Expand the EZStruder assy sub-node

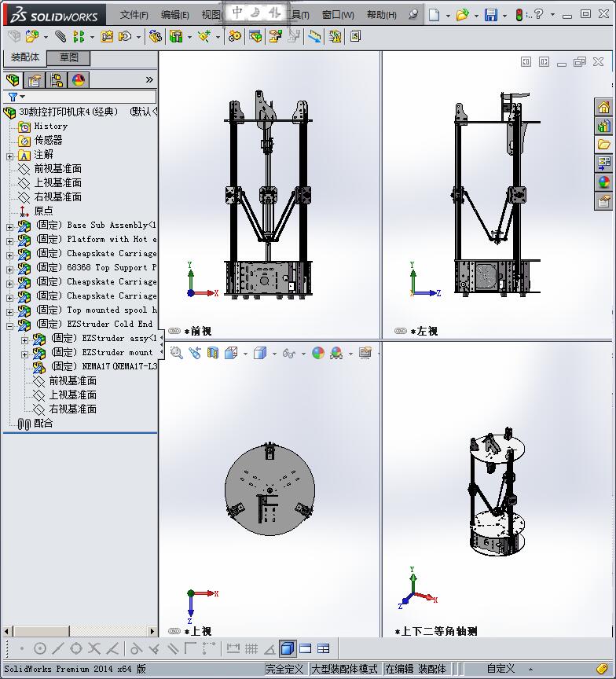click(24, 340)
